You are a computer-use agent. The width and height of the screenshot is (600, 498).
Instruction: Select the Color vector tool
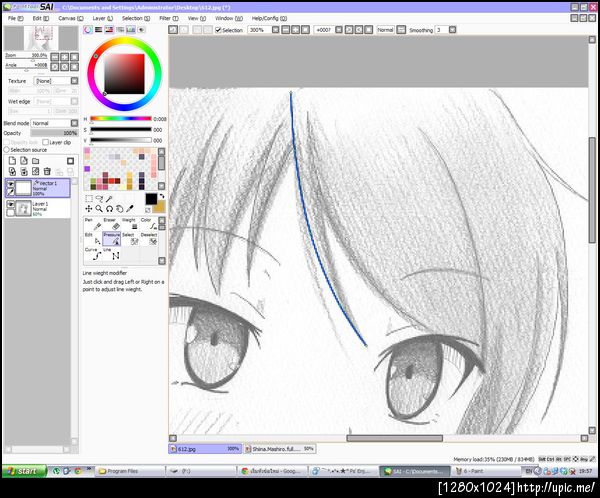coord(149,224)
